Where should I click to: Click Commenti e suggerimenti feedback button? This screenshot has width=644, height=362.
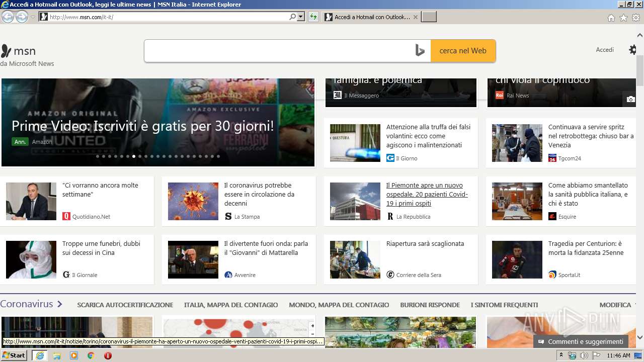581,341
